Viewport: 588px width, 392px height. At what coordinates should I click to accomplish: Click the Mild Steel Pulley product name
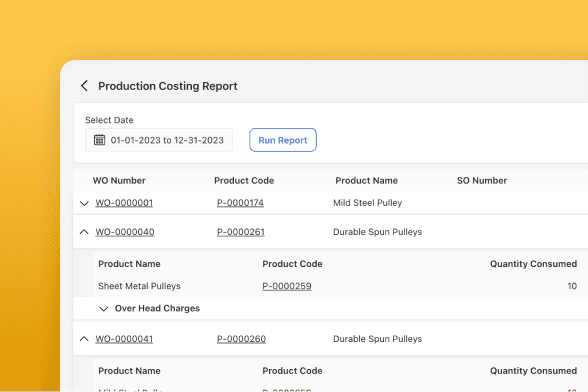[368, 203]
